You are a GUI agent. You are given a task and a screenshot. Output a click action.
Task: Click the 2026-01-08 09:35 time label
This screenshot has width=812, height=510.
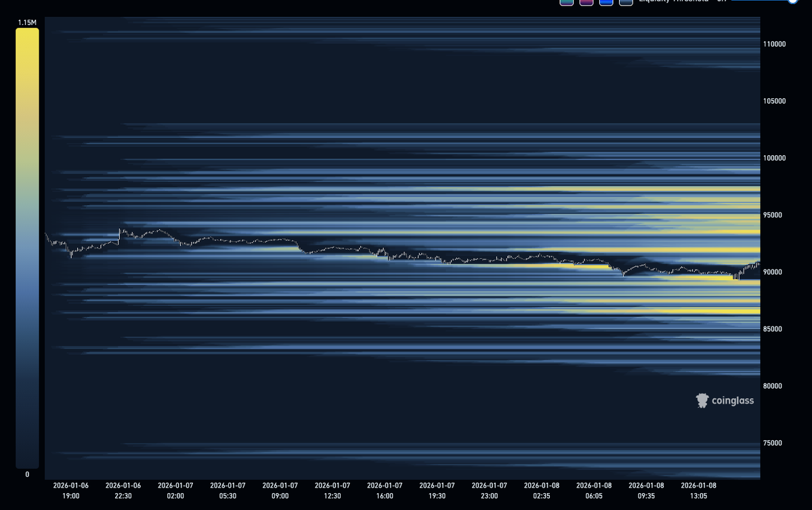pos(646,490)
